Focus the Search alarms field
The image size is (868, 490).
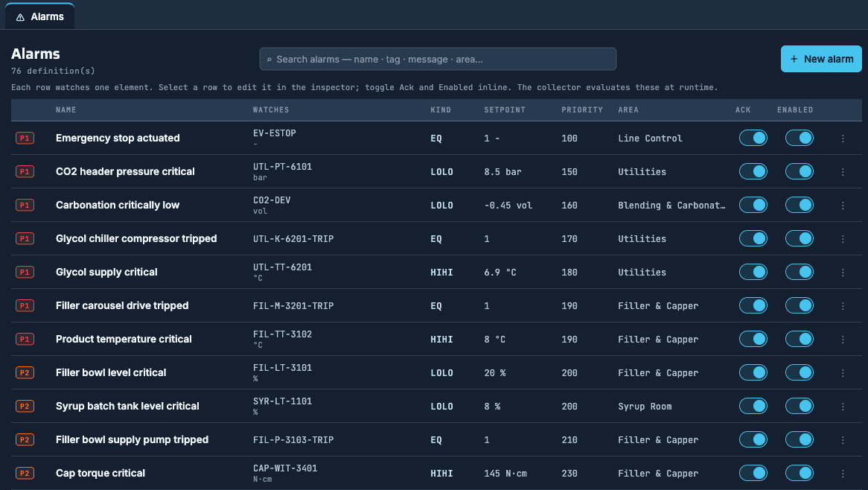[437, 60]
